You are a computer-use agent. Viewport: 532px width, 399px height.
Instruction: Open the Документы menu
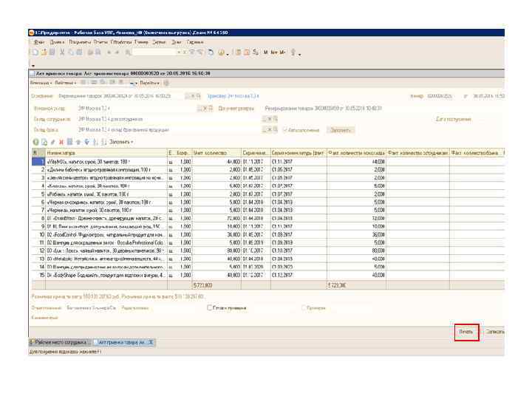click(80, 42)
